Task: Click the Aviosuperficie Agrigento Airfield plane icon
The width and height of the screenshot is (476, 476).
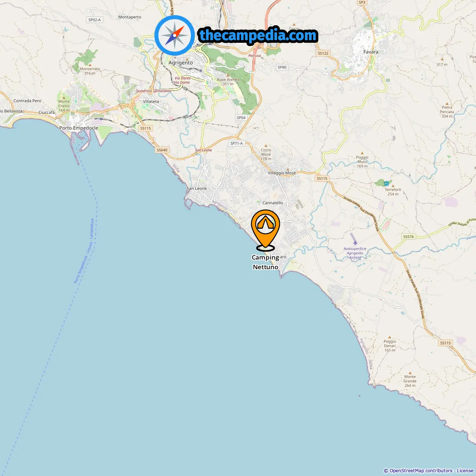Action: [355, 243]
